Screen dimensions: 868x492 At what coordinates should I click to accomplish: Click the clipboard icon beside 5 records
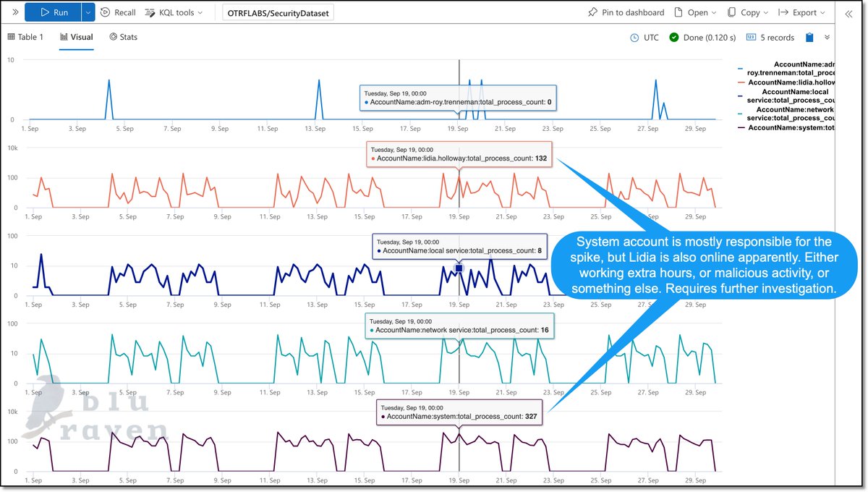[x=809, y=38]
